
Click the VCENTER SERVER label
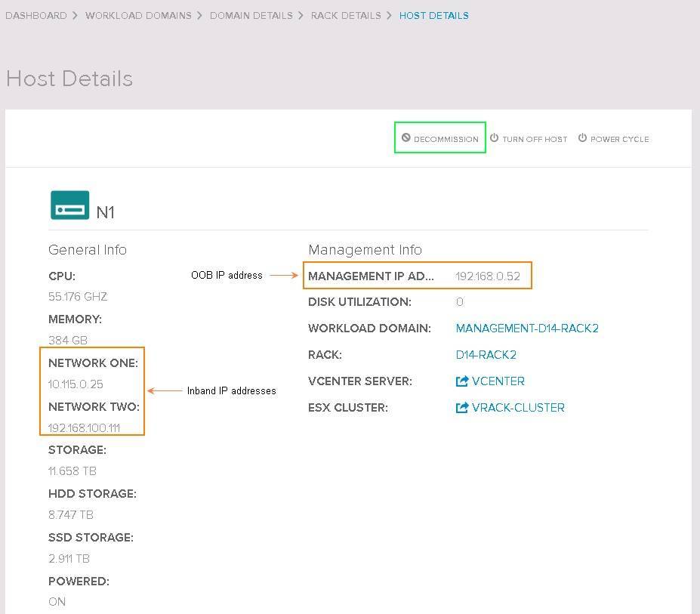click(360, 381)
